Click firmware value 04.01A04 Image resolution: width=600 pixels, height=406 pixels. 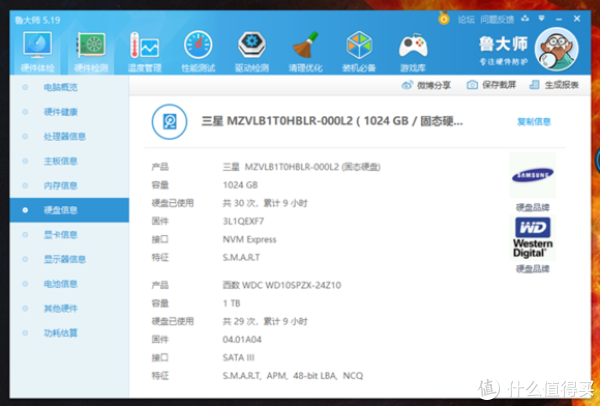click(x=242, y=339)
